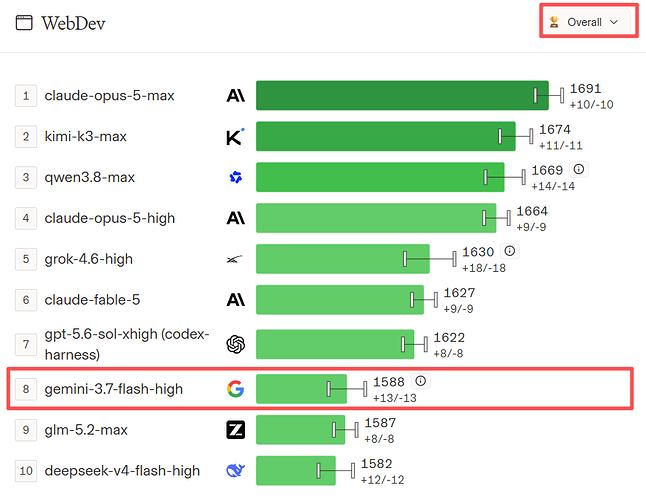Viewport: 646px width, 500px height.
Task: Click the claude-fable-5 score bar
Action: coord(340,299)
